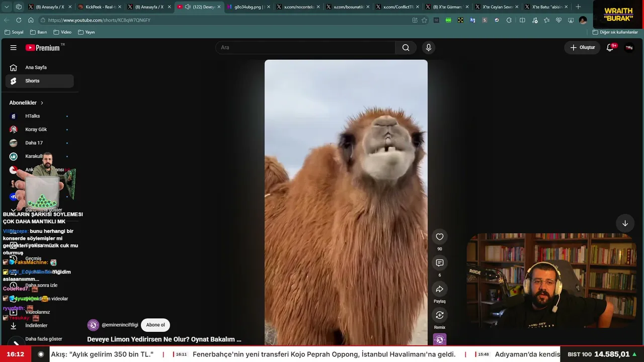644x362 pixels.
Task: Open the Sosyal bookmarks folder
Action: pyautogui.click(x=14, y=32)
